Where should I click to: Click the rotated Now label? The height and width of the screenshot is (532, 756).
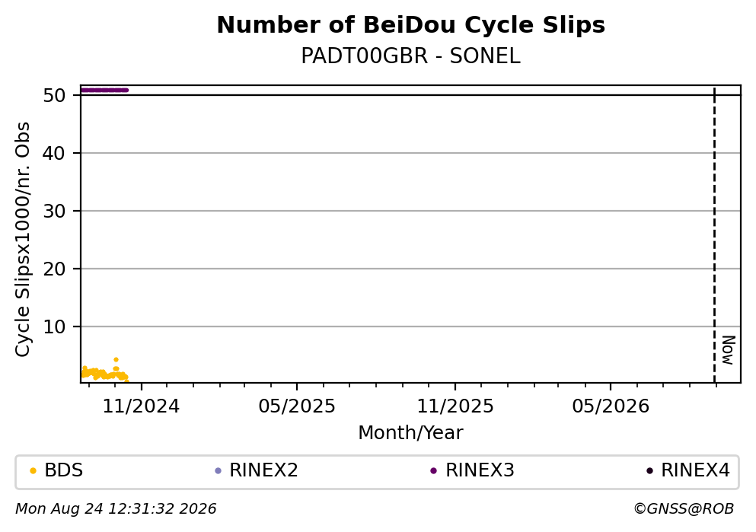click(x=728, y=350)
